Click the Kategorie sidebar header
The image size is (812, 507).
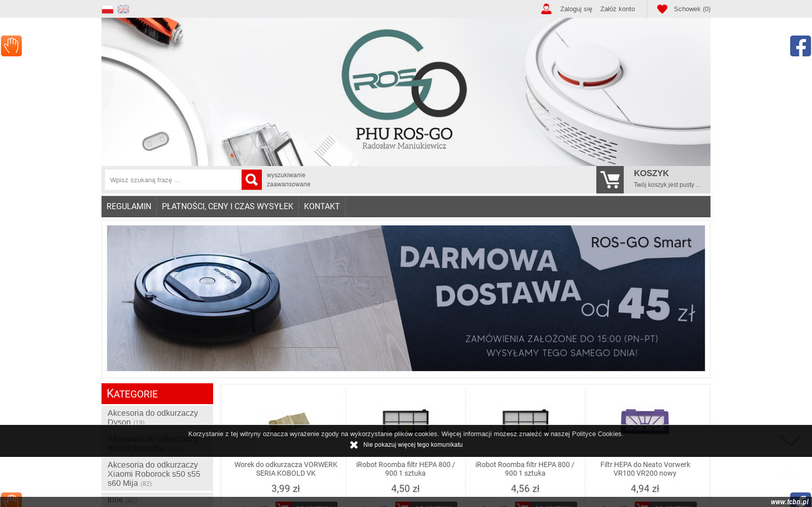(157, 394)
